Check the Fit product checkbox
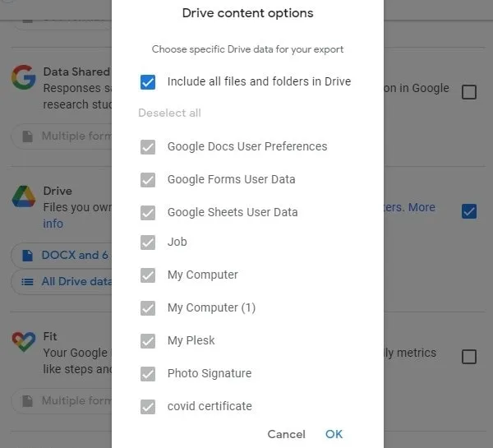 469,357
